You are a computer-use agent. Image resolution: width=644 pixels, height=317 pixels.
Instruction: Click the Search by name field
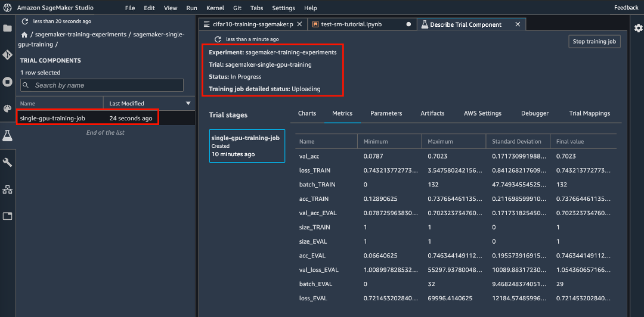(x=102, y=85)
